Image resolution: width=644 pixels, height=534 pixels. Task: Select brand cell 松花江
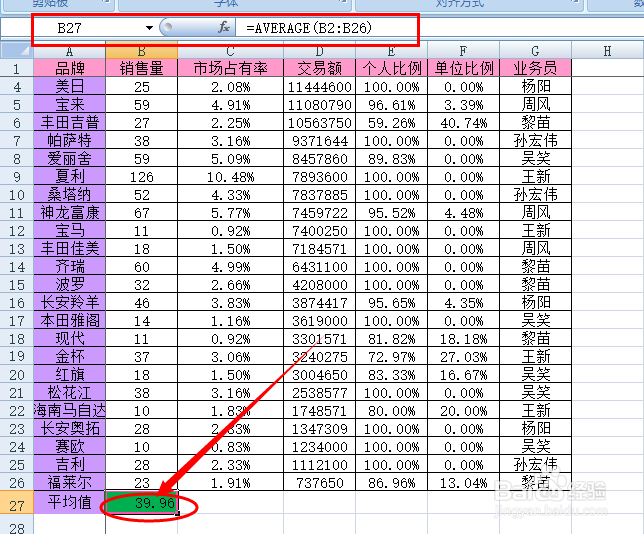pyautogui.click(x=69, y=393)
